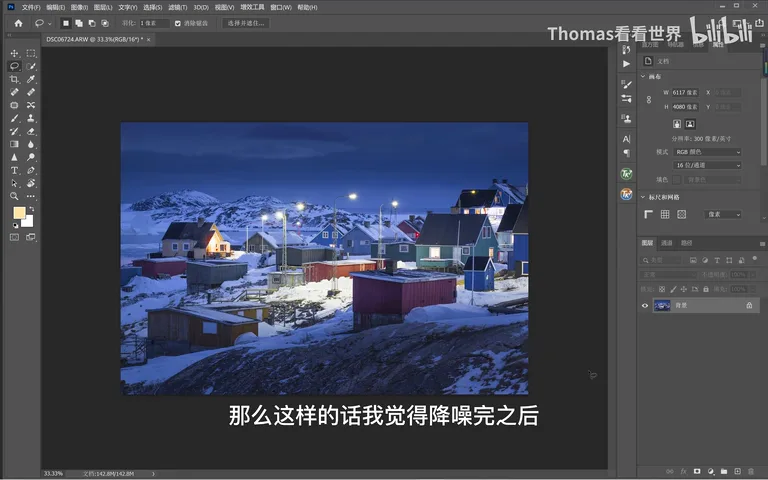Select the Zoom tool

point(14,196)
